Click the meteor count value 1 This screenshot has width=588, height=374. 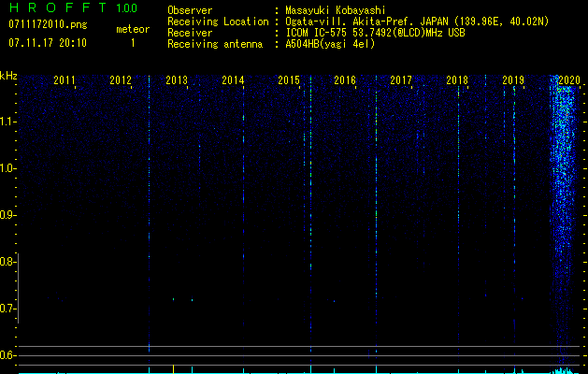coord(133,43)
